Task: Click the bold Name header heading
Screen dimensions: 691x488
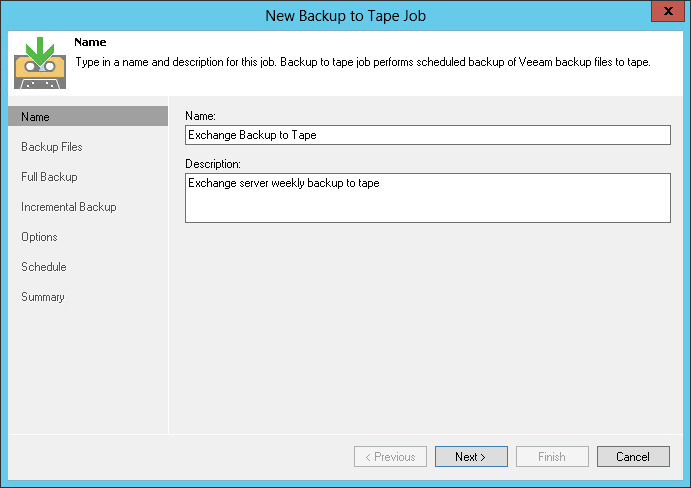Action: pos(89,43)
